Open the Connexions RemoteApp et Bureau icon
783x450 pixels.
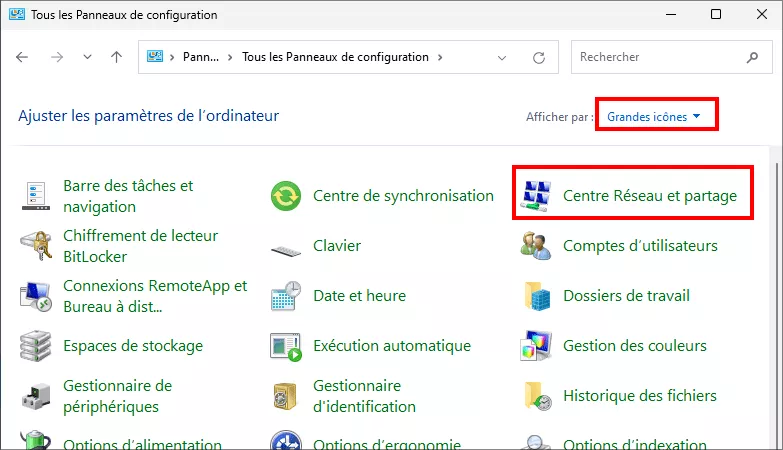click(36, 296)
